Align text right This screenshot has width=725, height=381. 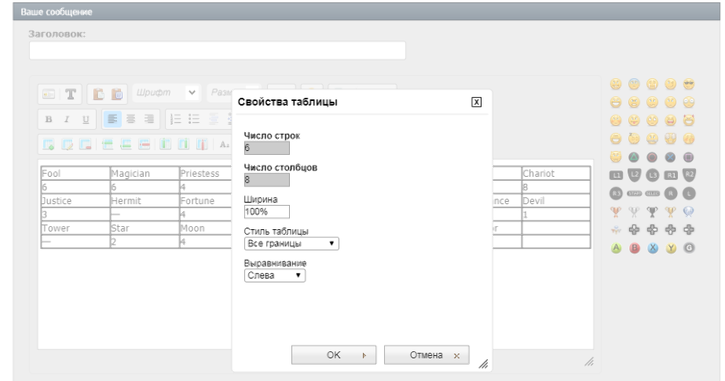(149, 119)
